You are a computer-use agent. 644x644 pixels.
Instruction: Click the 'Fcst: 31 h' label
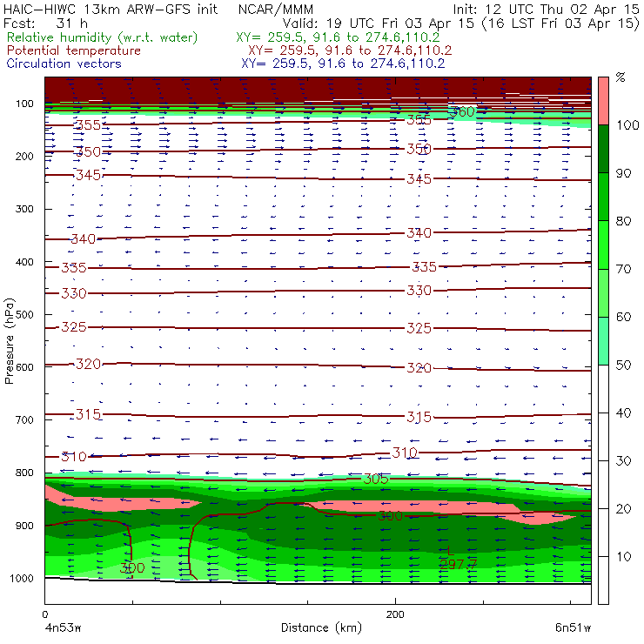(x=45, y=23)
